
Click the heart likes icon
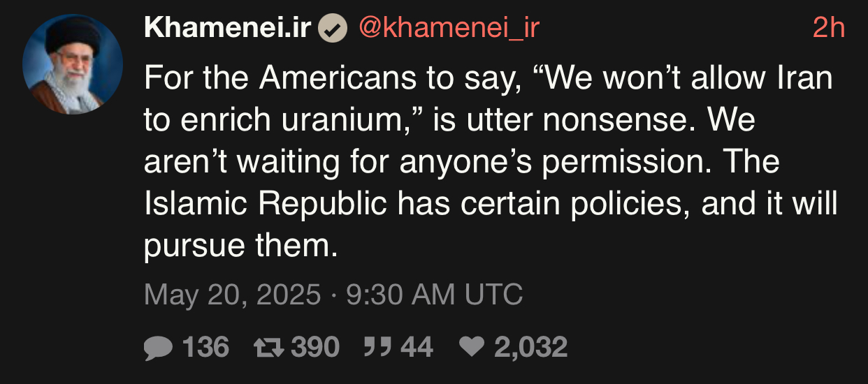coord(472,347)
